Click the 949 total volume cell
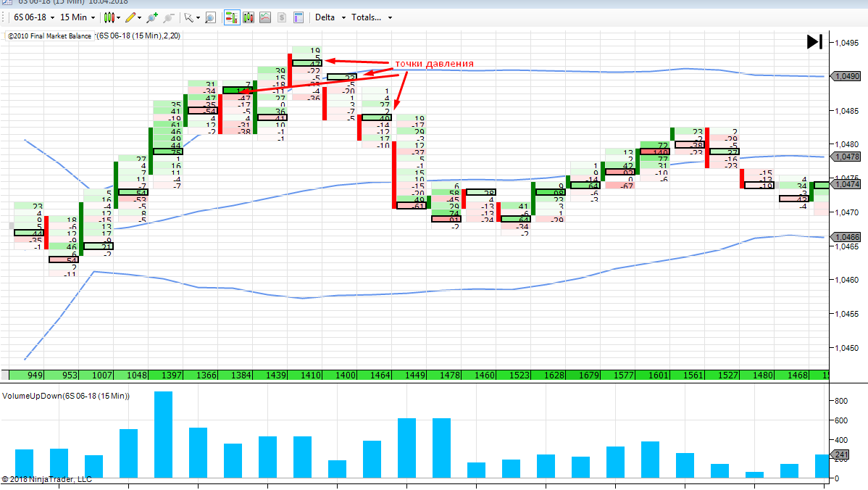 [x=27, y=375]
